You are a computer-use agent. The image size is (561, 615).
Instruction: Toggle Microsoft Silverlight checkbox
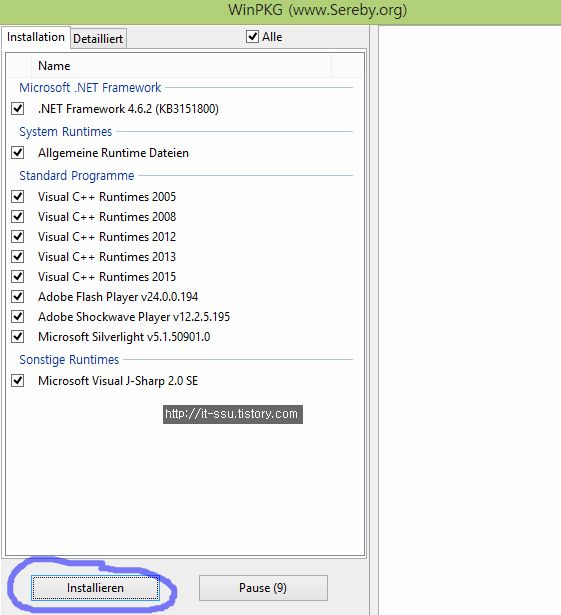18,337
